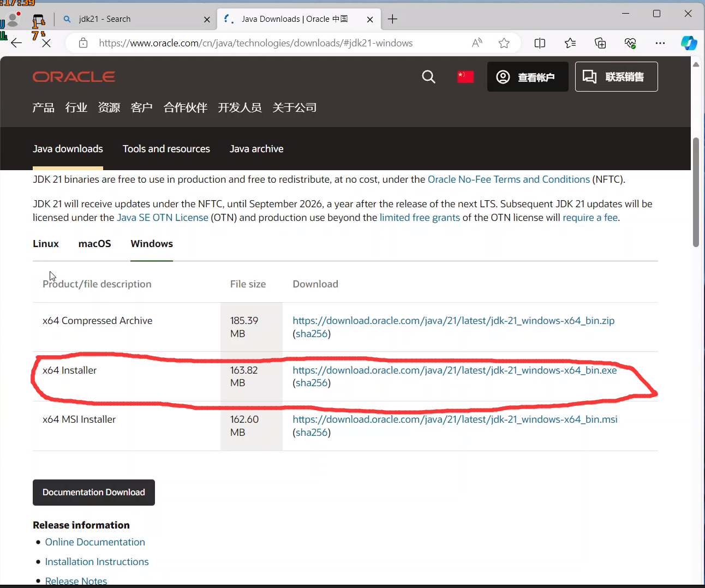Click the browser back arrow
This screenshot has height=588, width=705.
(16, 43)
